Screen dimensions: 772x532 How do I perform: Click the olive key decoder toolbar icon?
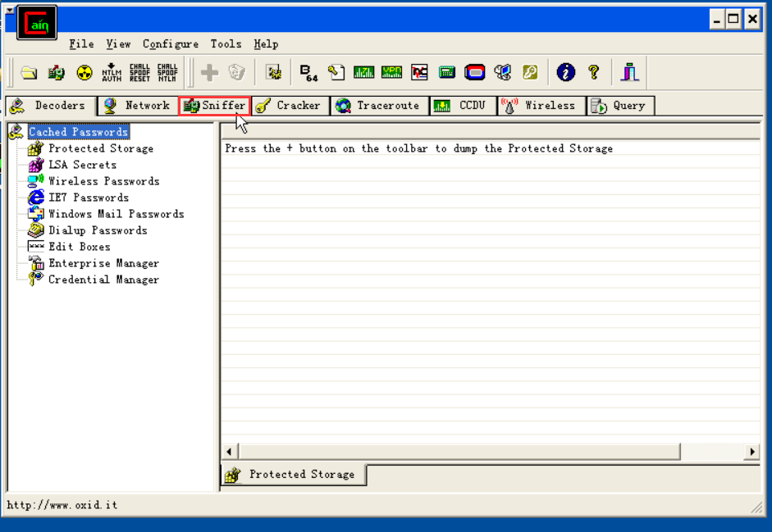[x=530, y=73]
